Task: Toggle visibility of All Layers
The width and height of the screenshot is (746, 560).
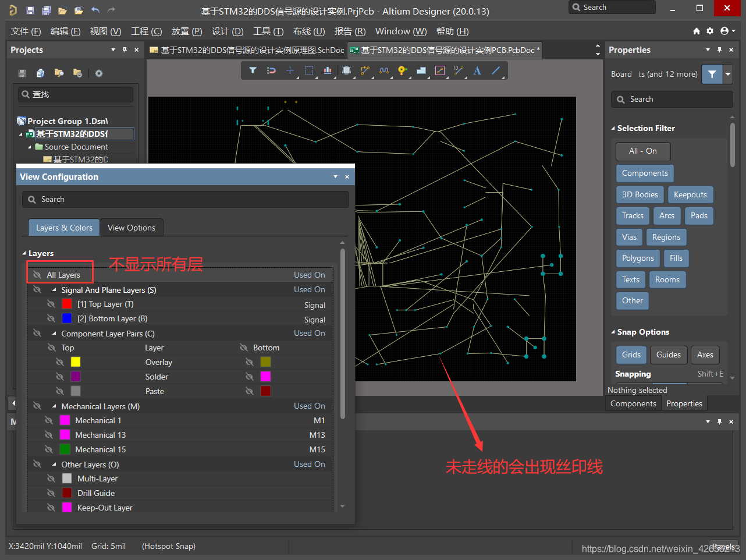Action: 37,275
